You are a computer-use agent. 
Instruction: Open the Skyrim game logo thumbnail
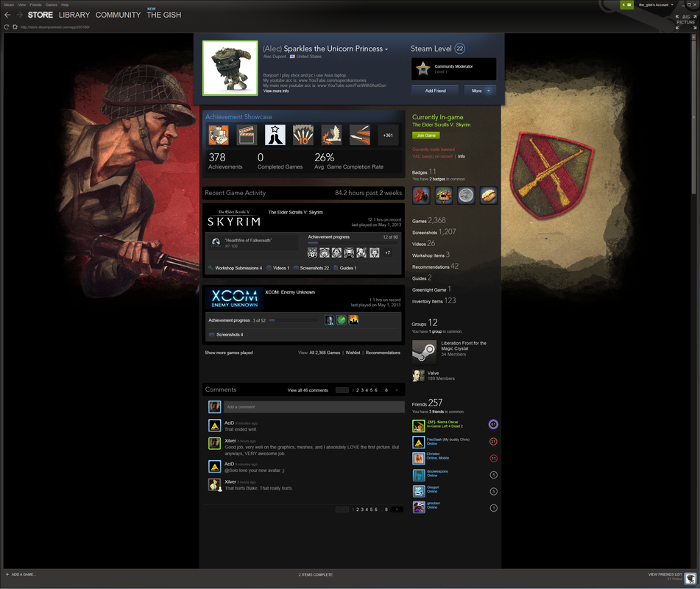coord(233,219)
